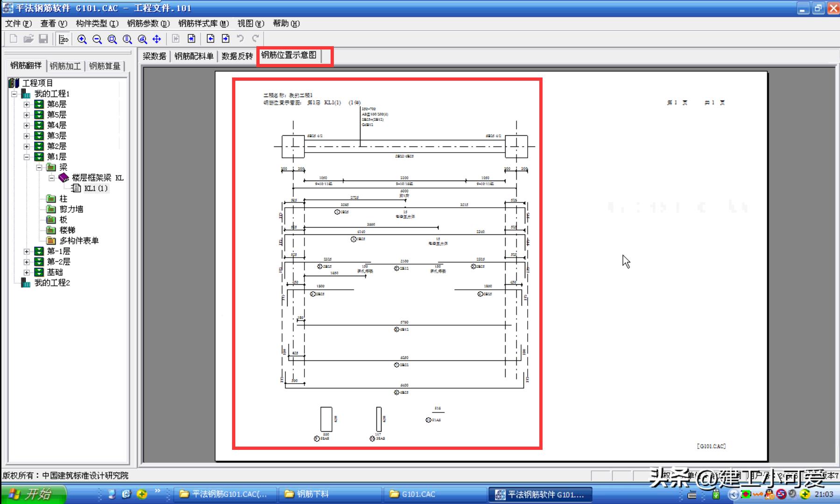The image size is (840, 504).
Task: Select the 剪力墙 folder in tree
Action: [71, 210]
